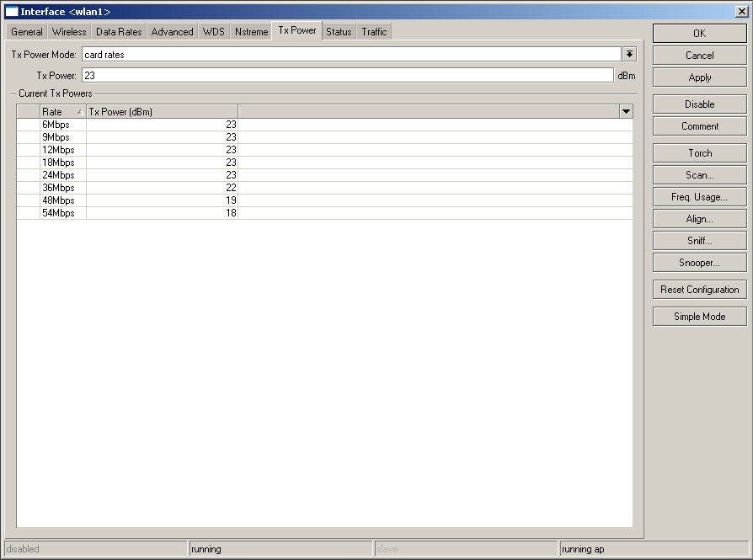Sort table by Rate column header

(63, 111)
